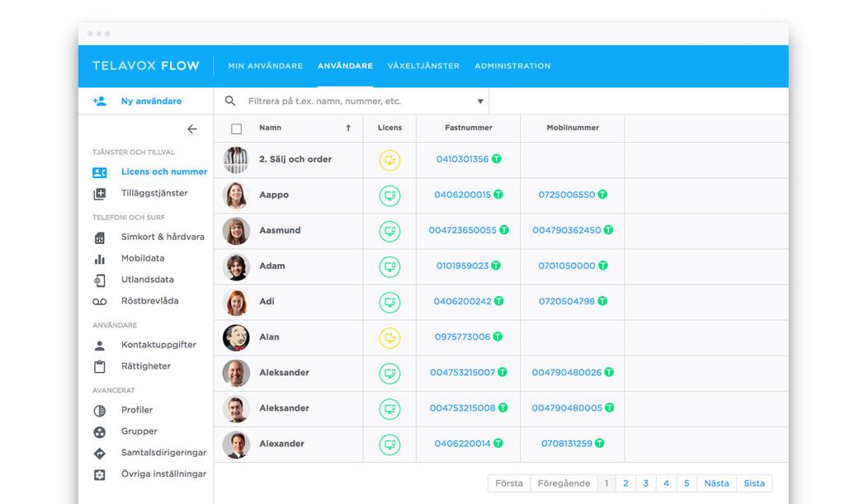
Task: Click the Fastnummer column header
Action: [x=469, y=128]
